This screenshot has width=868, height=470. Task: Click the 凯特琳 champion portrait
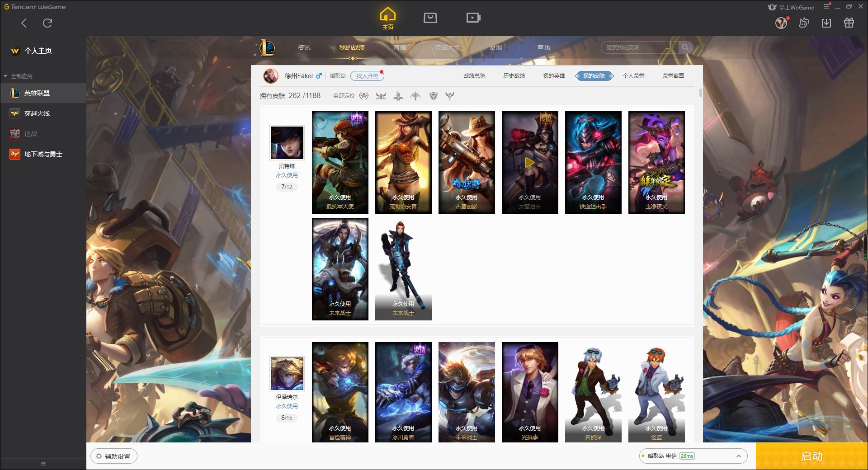pos(287,143)
